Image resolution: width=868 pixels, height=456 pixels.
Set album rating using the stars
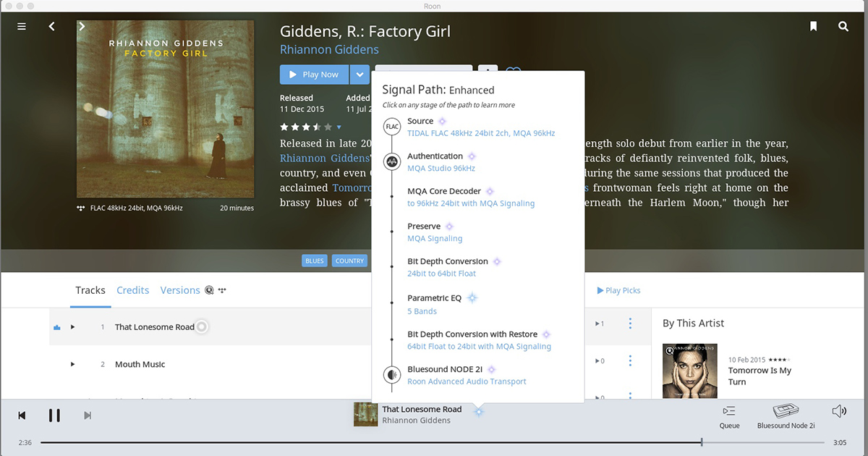(x=306, y=127)
